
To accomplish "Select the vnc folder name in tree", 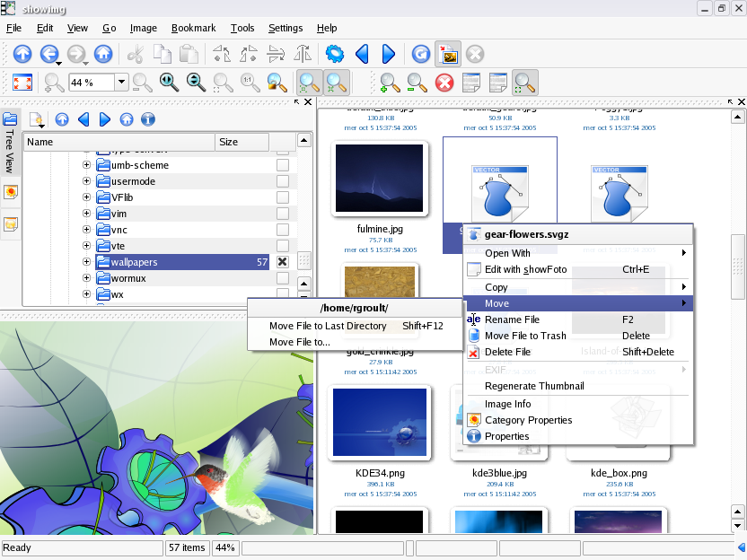I will [119, 230].
